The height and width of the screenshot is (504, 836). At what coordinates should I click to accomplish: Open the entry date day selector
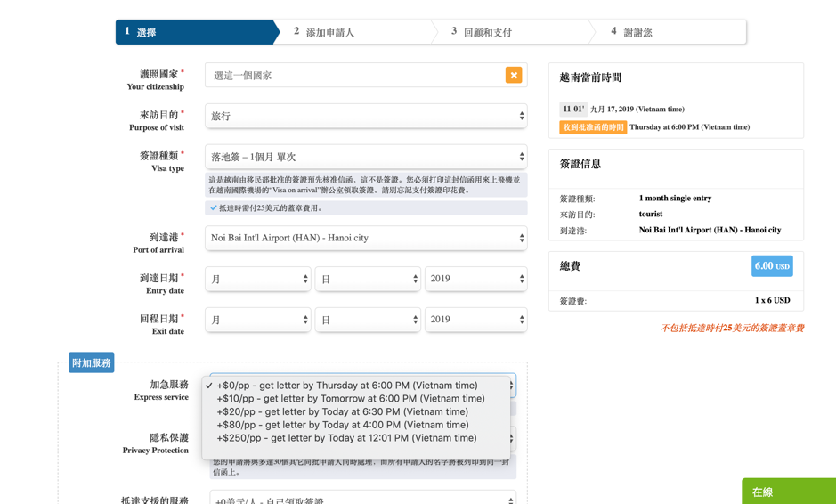coord(367,279)
